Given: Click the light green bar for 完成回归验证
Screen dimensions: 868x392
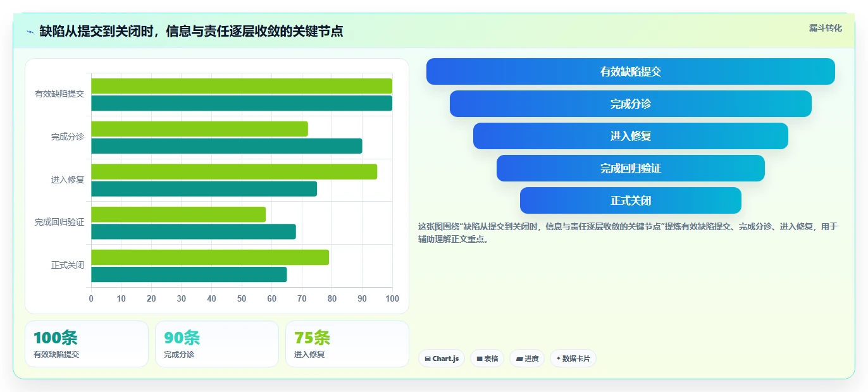Looking at the screenshot, I should click(178, 214).
